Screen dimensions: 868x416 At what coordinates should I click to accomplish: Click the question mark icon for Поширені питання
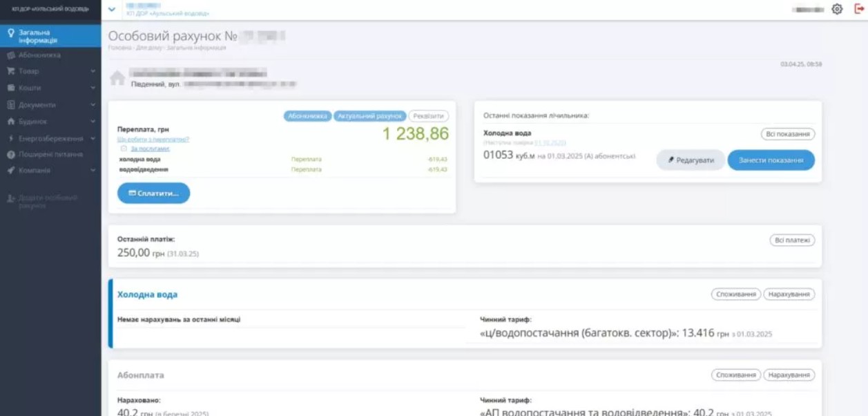pos(11,155)
